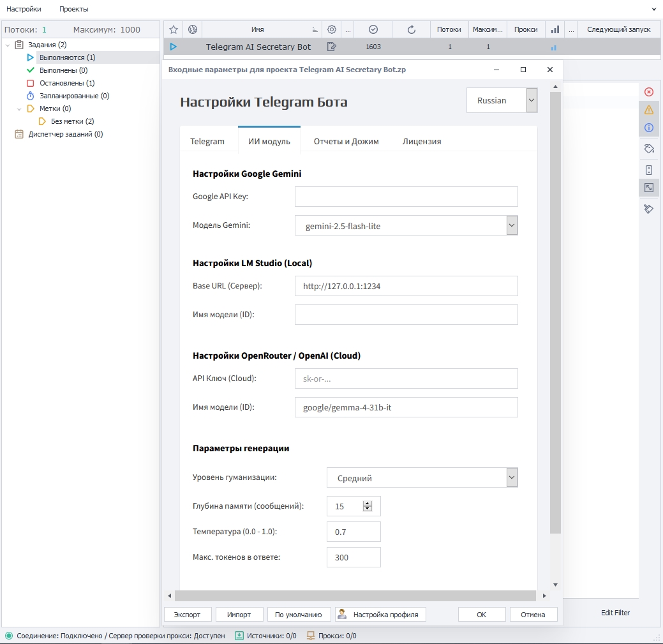Click play icon of Telegram AI Secretary Bot
The image size is (663, 644).
(174, 47)
